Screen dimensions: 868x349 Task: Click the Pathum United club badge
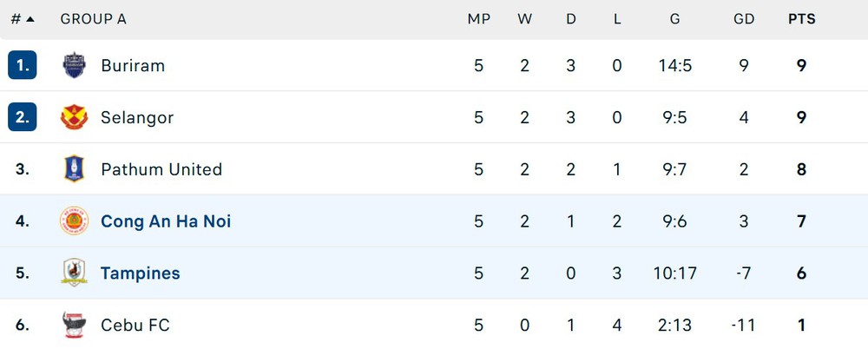(x=74, y=169)
